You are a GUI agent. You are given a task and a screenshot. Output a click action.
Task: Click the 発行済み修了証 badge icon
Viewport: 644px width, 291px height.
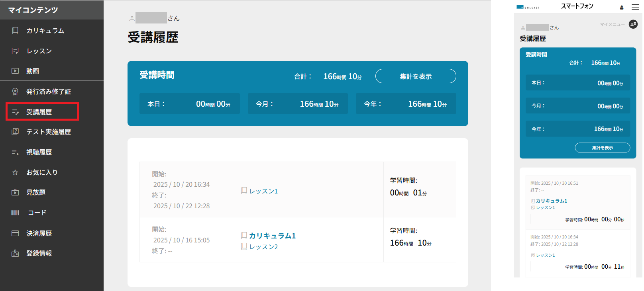coord(15,92)
